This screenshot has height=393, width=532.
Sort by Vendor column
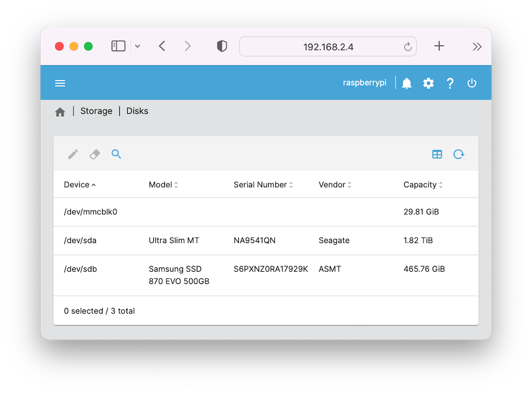pos(335,185)
